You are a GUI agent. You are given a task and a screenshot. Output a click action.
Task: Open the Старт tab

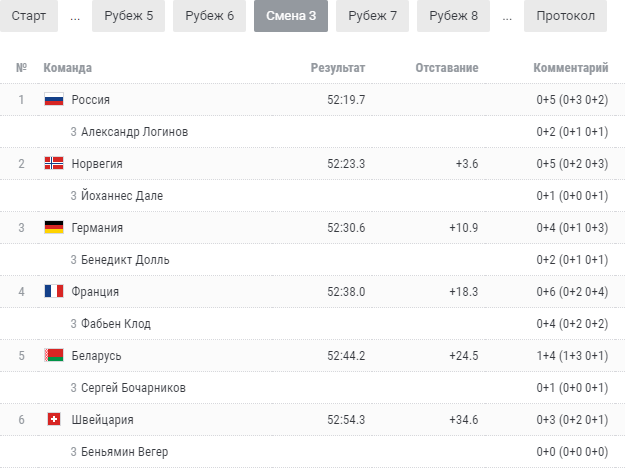(29, 16)
